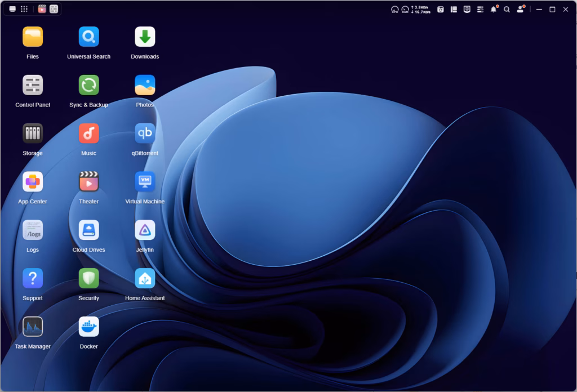
Task: Open the user account menu
Action: coord(520,10)
